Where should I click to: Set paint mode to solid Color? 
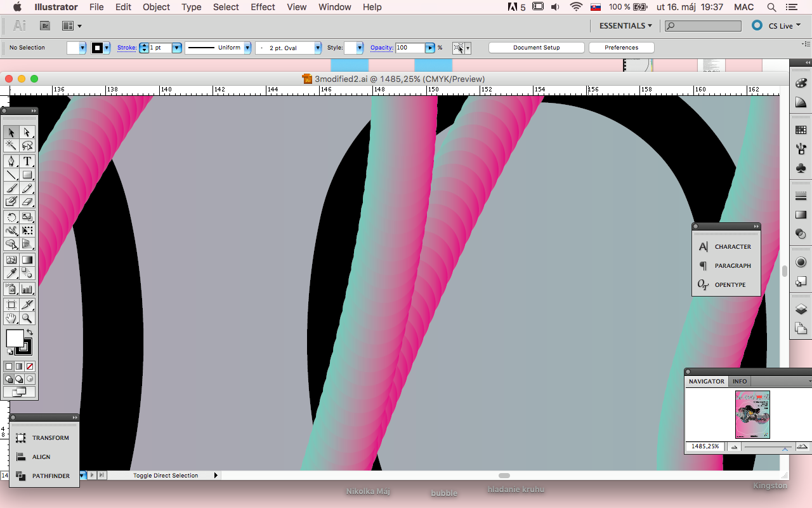pos(9,366)
